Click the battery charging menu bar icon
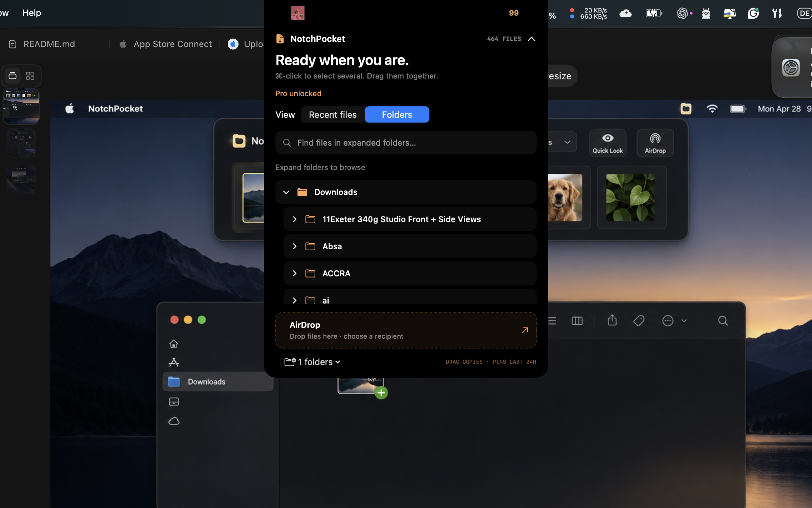 [x=654, y=13]
